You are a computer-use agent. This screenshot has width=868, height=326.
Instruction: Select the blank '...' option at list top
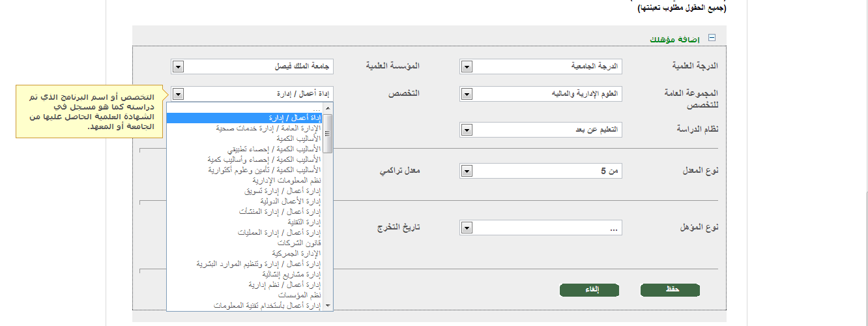click(x=317, y=108)
